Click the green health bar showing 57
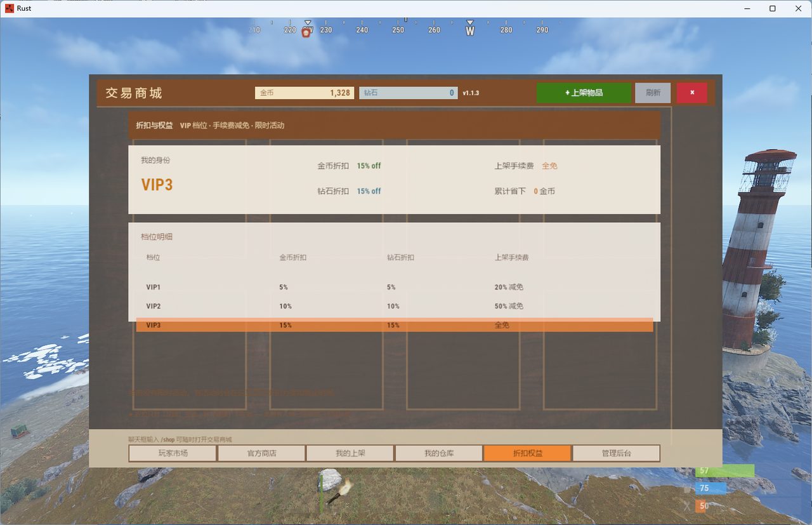 (724, 471)
